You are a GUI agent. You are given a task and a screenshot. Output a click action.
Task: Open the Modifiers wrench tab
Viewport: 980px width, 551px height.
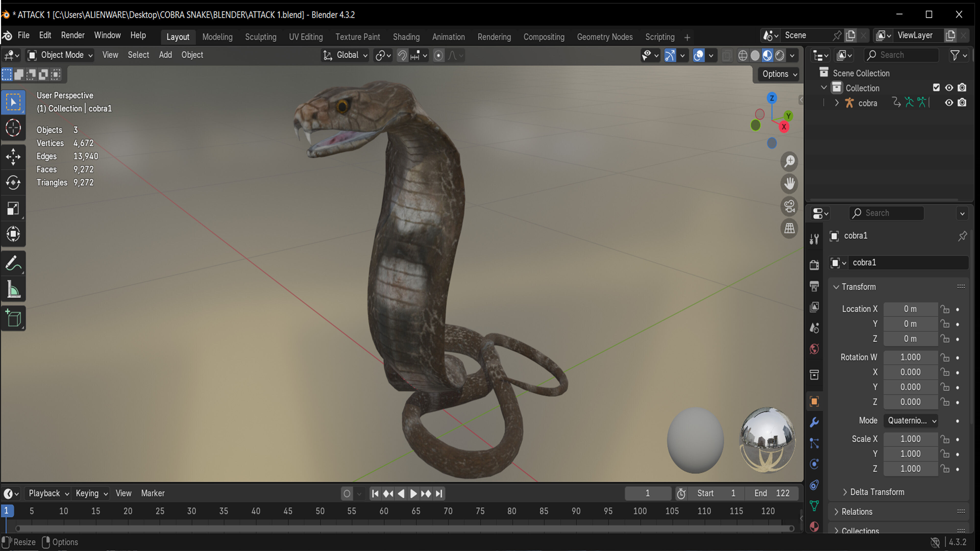point(814,422)
